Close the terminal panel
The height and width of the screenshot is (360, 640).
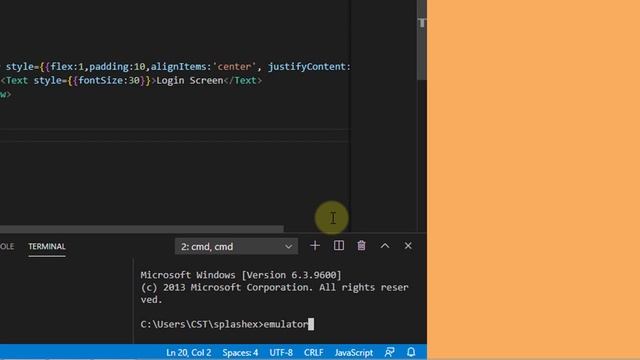(408, 246)
